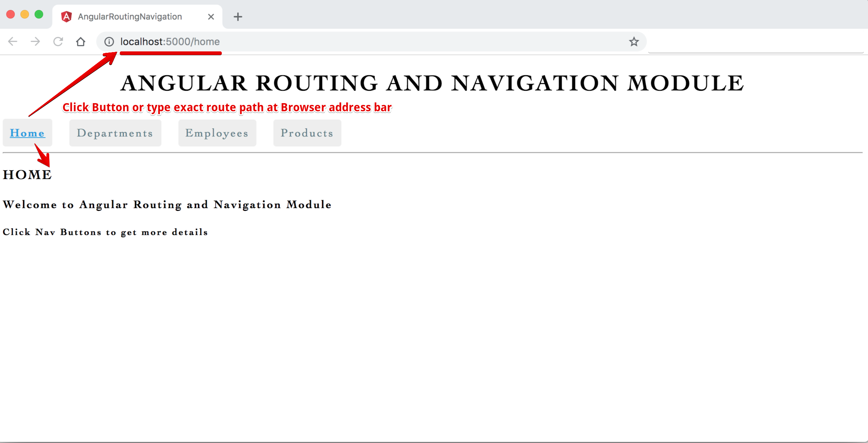The image size is (868, 443).
Task: Select the AngularRoutingNavigation tab title
Action: tap(130, 17)
